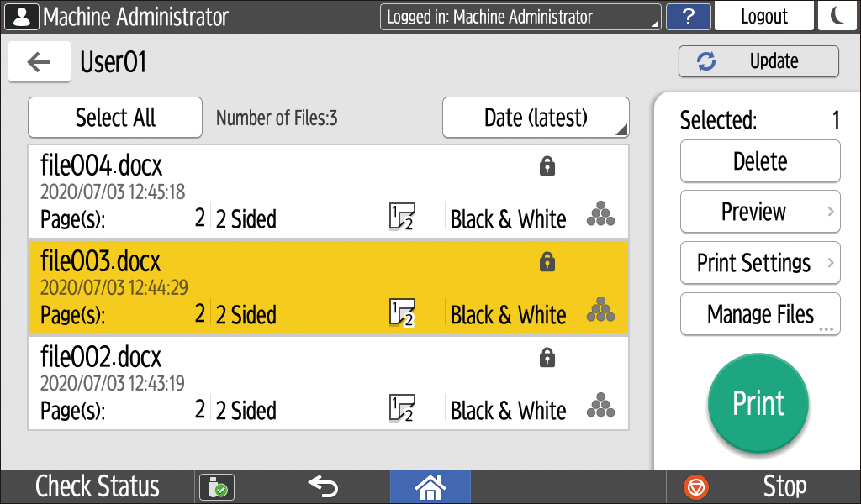
Task: Open help with the question mark icon
Action: [688, 17]
